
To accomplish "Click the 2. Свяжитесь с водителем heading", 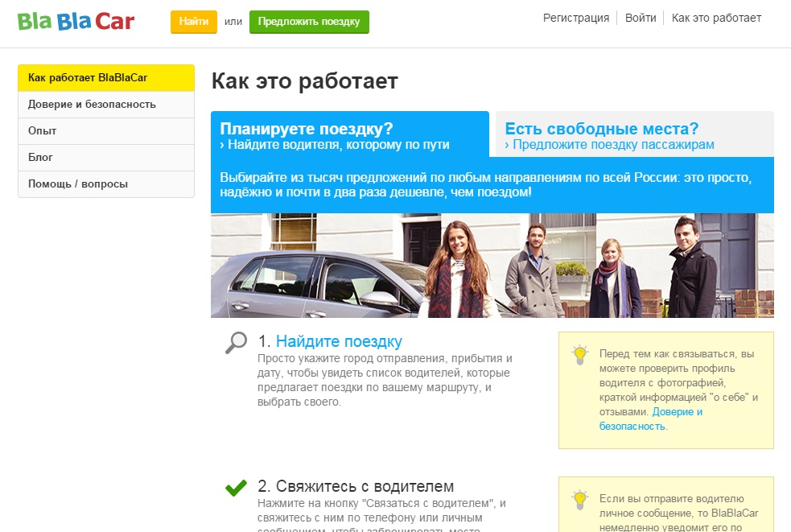I will tap(356, 486).
